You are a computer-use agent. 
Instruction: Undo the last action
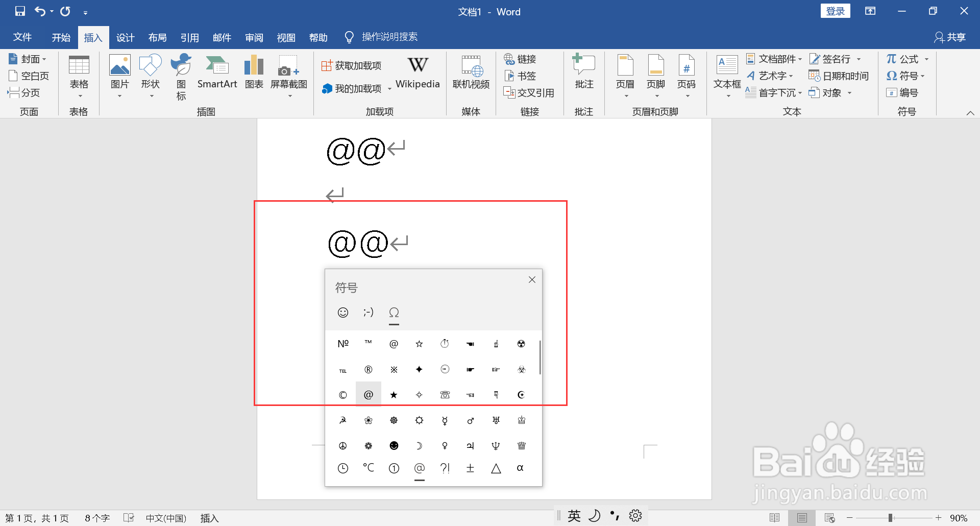(x=40, y=11)
